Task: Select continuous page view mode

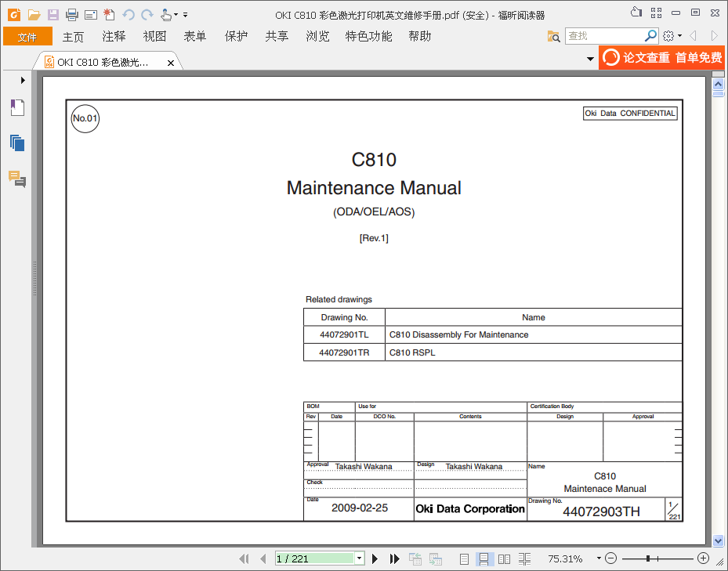Action: [x=484, y=559]
